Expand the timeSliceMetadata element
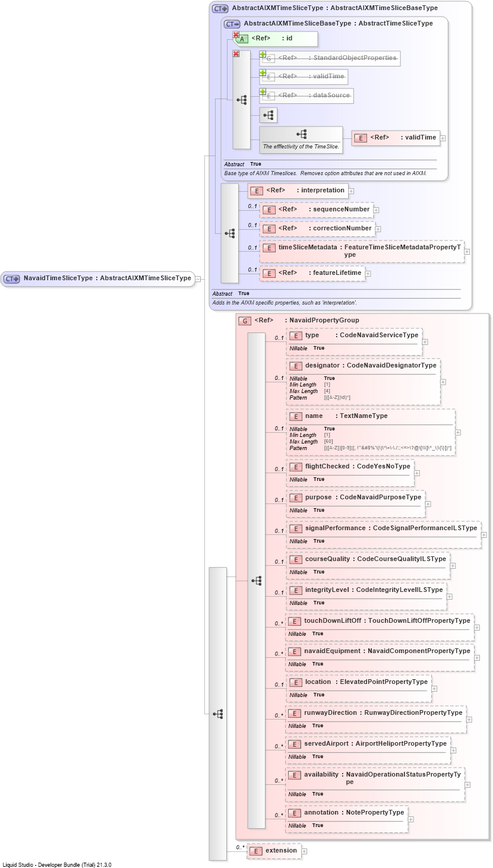The image size is (493, 868). (x=467, y=252)
